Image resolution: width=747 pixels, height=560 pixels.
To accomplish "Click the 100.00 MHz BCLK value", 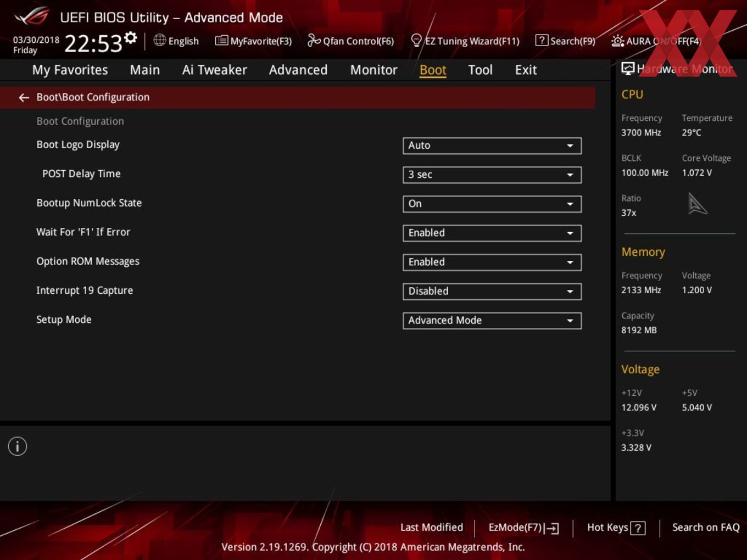I will pos(645,173).
